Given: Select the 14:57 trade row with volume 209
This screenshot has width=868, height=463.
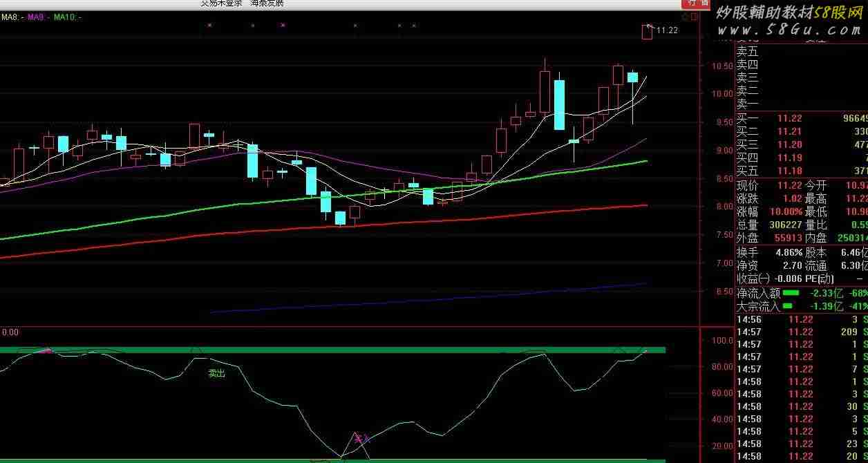Looking at the screenshot, I should point(801,332).
